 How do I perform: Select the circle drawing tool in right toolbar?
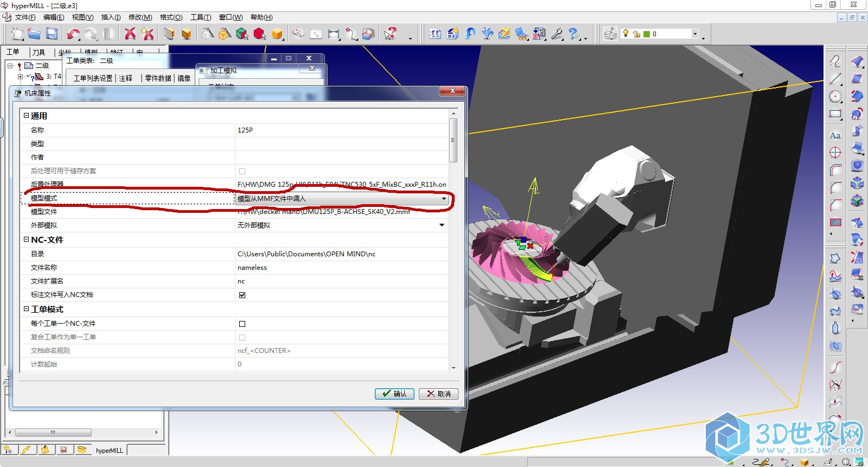(835, 97)
